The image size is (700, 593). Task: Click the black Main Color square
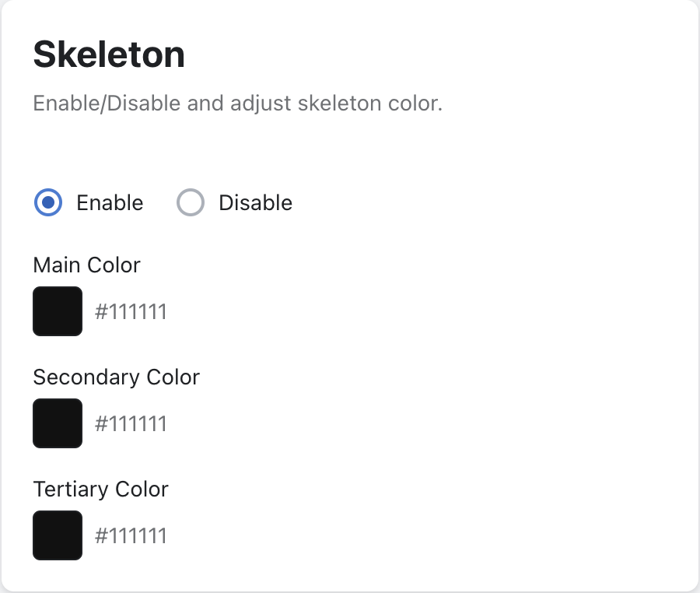(57, 311)
